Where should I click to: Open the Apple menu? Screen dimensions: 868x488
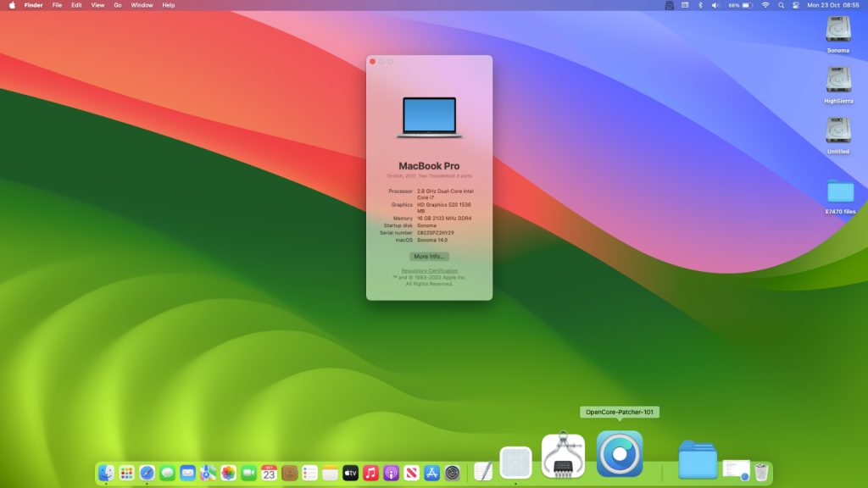(x=12, y=5)
